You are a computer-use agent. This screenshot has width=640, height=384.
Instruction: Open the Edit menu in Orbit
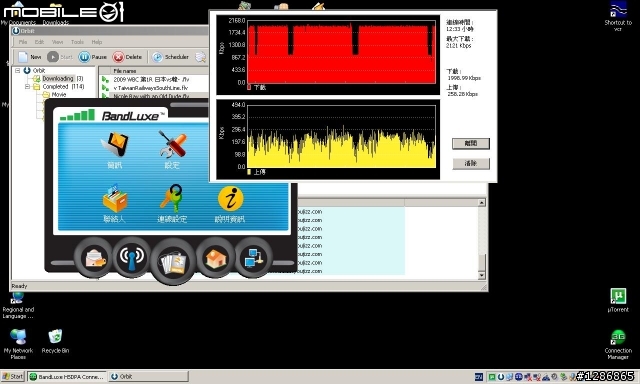click(39, 42)
